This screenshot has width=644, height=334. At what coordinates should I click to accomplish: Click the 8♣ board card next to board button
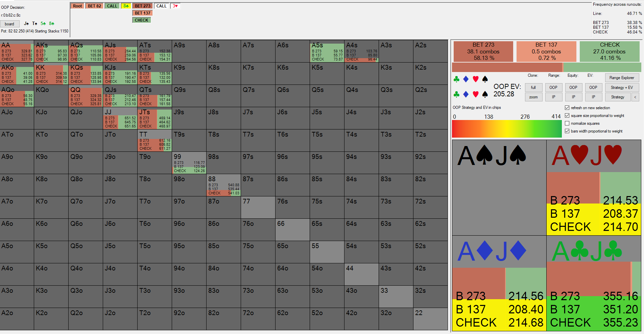click(x=52, y=24)
